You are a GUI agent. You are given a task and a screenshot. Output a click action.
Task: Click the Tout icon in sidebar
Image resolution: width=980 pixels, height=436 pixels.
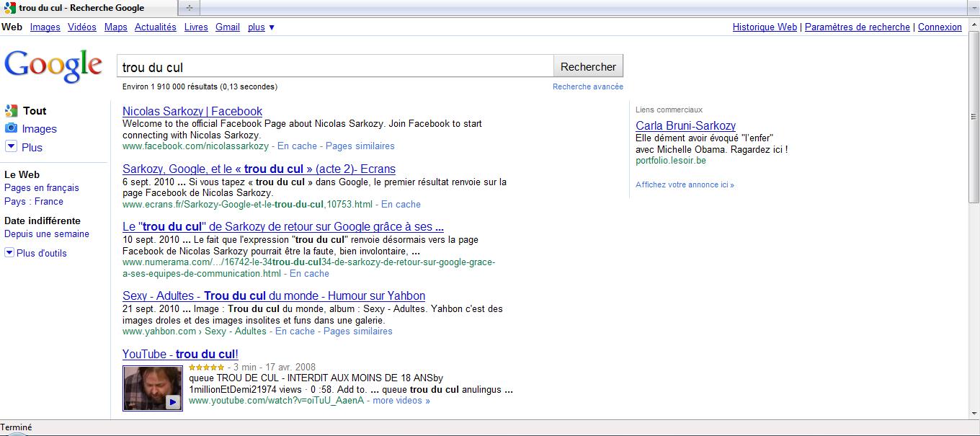[11, 111]
